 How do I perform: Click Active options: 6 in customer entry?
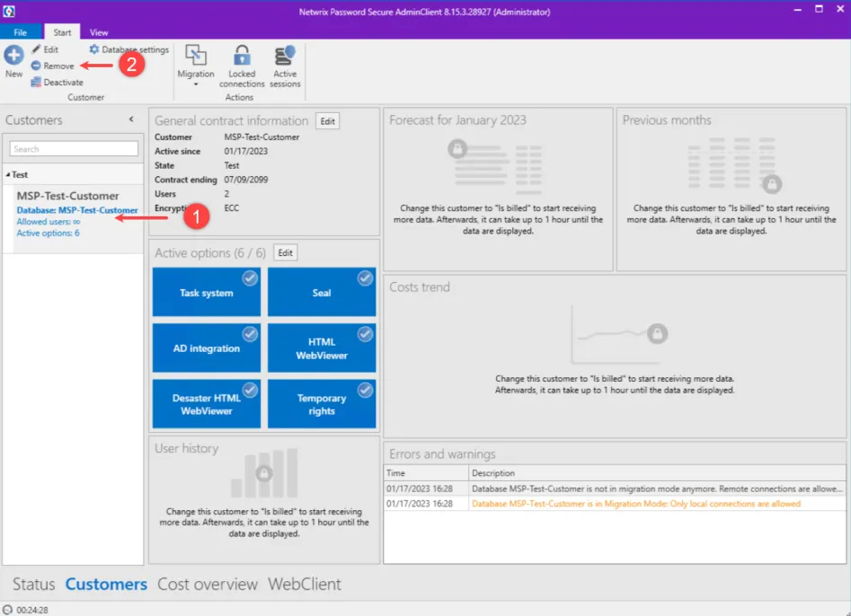click(48, 233)
